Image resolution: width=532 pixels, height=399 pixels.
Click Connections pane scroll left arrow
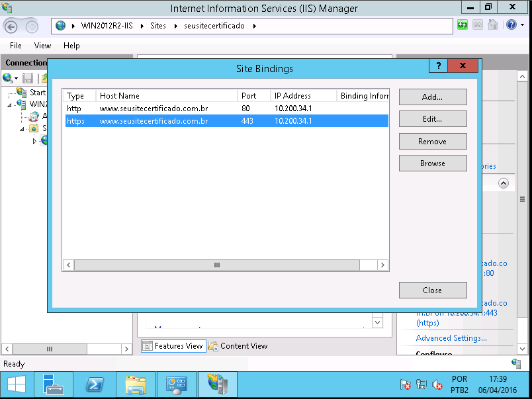pos(7,349)
